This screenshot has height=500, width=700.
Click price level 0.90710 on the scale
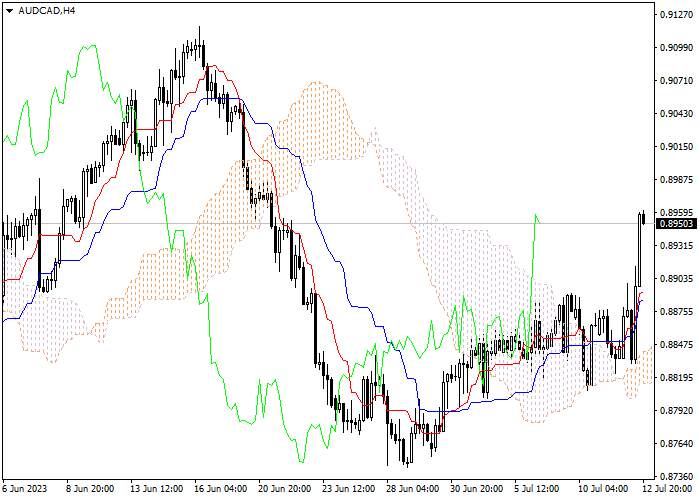click(x=678, y=80)
